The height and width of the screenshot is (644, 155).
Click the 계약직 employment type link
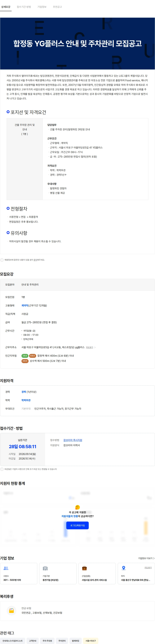(x=25, y=305)
